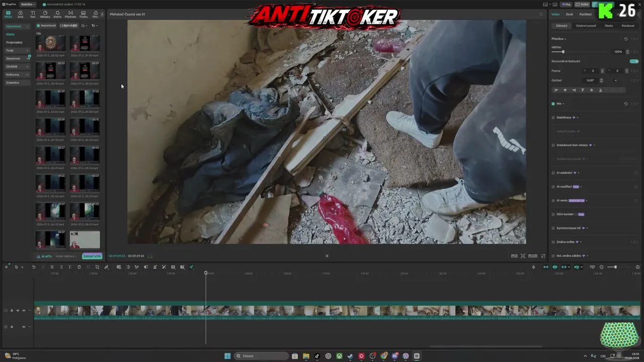The height and width of the screenshot is (362, 644).
Task: Hide the video track with eye icon
Action: coord(18,311)
